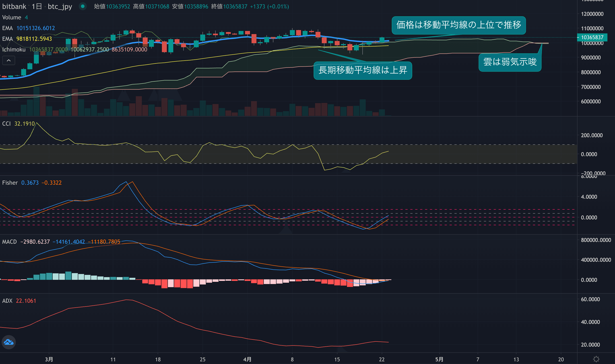Select the yellow EMA 9818112 legend entry
615x364 pixels.
(27, 39)
